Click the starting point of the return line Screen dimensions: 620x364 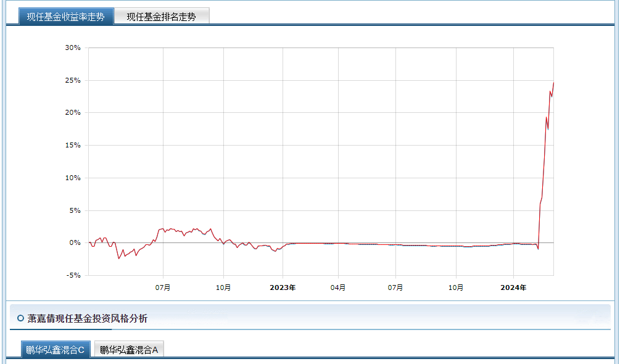pos(89,242)
